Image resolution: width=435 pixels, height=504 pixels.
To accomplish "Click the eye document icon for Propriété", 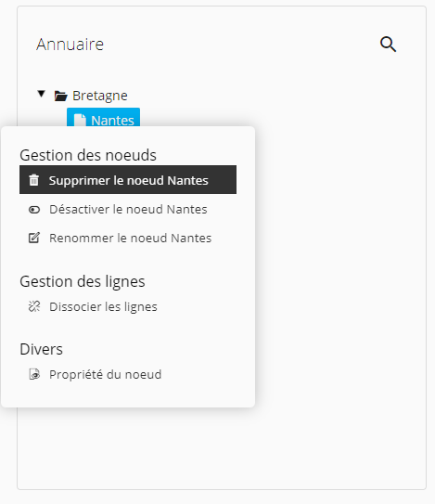I will click(34, 374).
